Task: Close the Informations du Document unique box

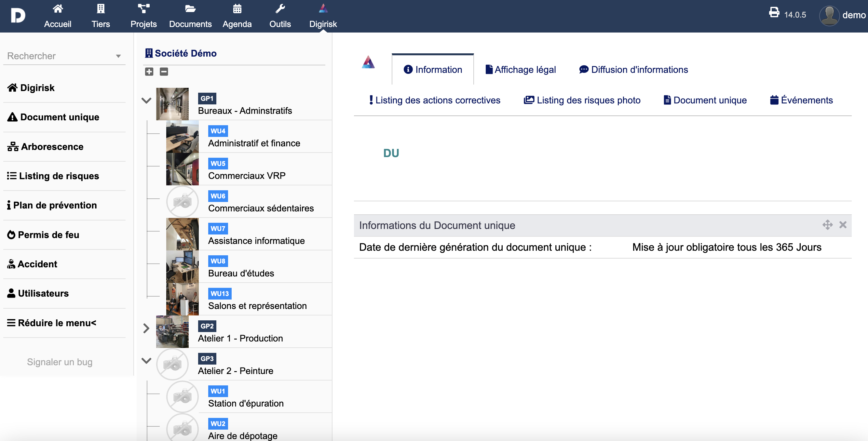Action: 843,225
